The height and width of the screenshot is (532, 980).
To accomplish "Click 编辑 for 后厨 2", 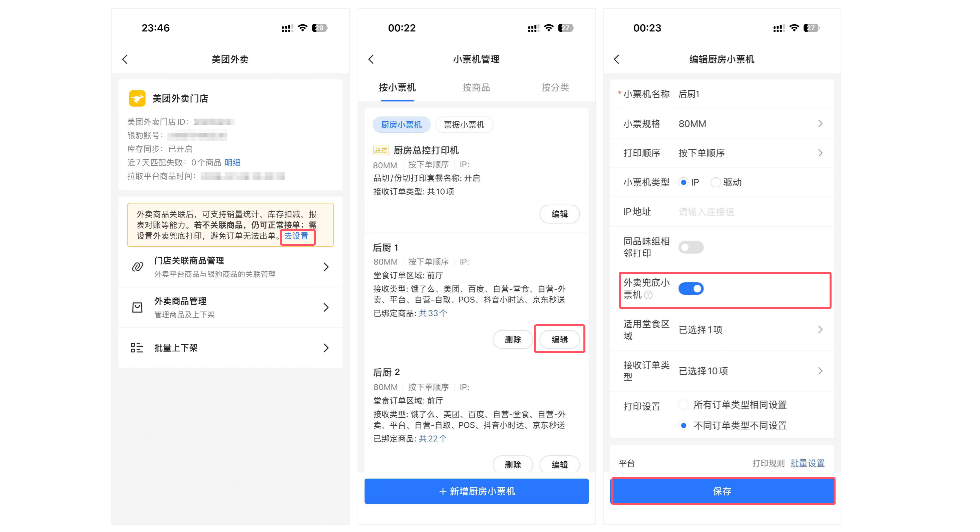I will click(560, 464).
